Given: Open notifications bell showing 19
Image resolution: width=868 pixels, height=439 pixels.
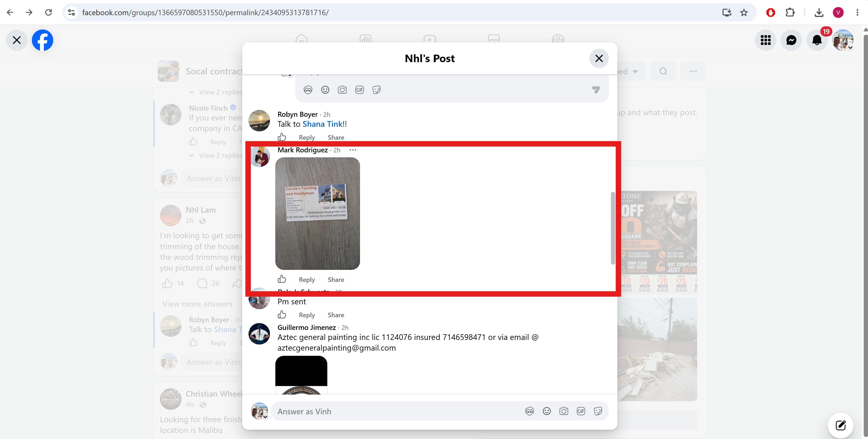Looking at the screenshot, I should tap(817, 40).
